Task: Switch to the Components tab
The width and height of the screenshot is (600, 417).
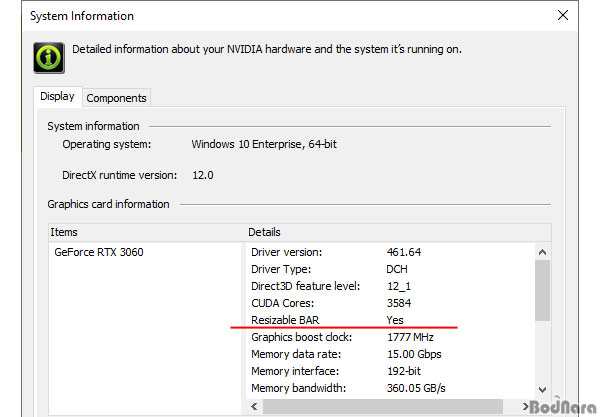Action: pyautogui.click(x=116, y=98)
